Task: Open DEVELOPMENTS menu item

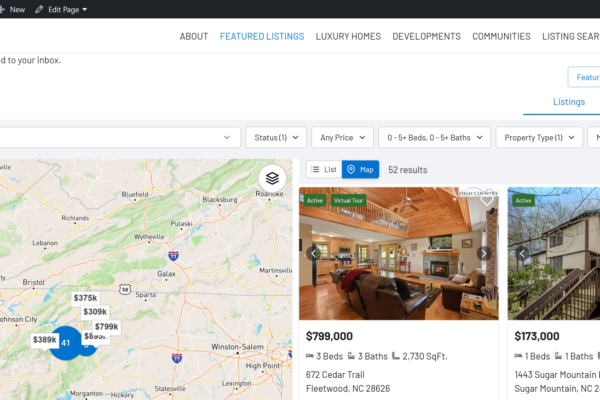Action: (426, 36)
